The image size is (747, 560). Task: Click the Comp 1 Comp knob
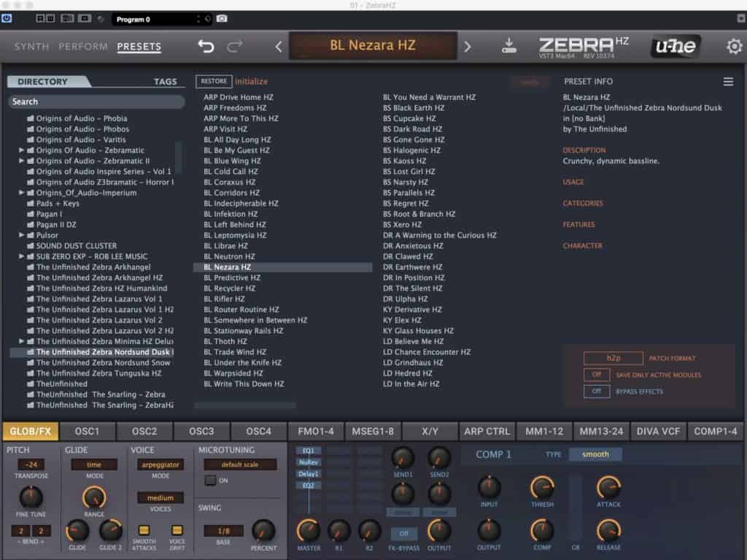click(542, 531)
